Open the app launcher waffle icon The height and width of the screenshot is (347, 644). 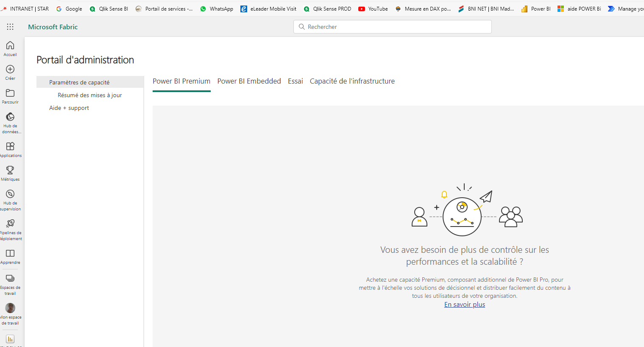[x=10, y=27]
